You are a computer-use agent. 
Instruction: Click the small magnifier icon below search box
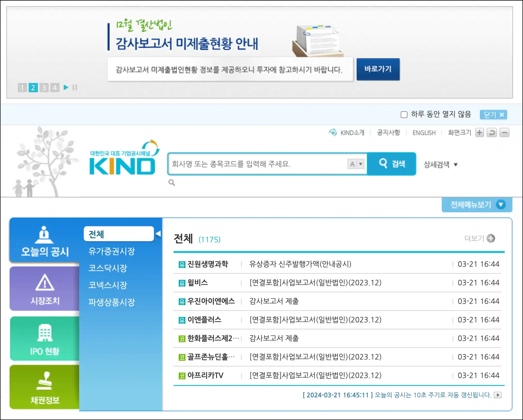point(172,183)
